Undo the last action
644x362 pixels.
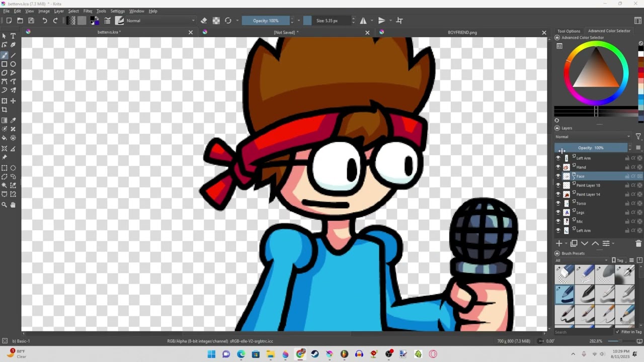pos(44,21)
